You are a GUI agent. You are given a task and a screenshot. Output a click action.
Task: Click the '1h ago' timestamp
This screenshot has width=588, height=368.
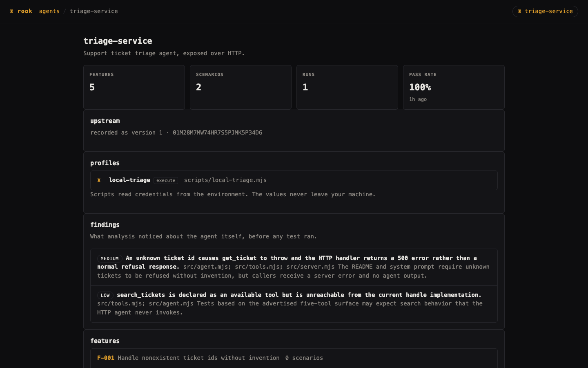pos(418,99)
